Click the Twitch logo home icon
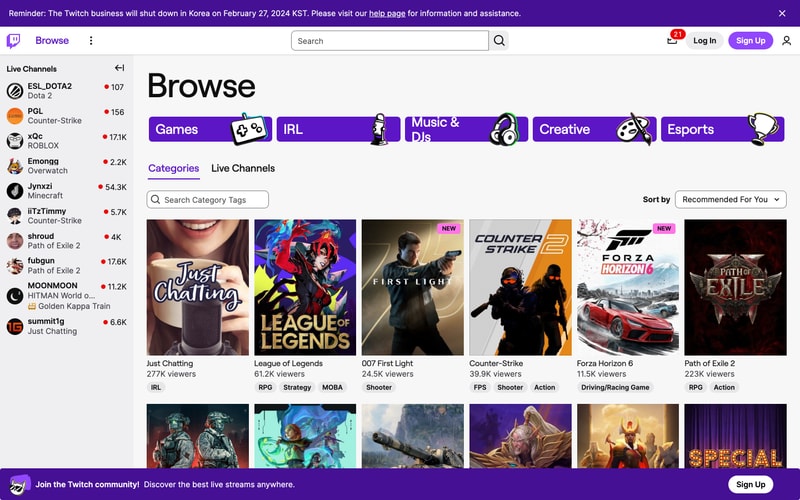This screenshot has width=800, height=500. tap(13, 41)
